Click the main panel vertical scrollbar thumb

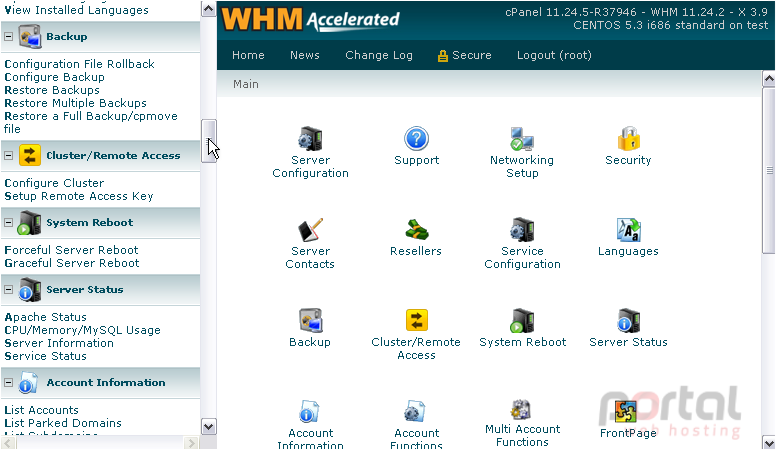tap(769, 171)
